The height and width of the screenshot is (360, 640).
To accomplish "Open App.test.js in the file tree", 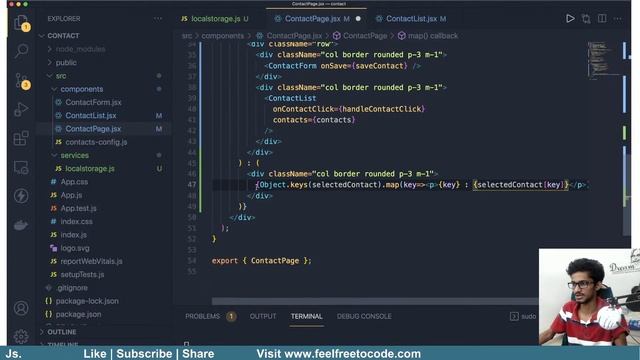I will (x=79, y=208).
